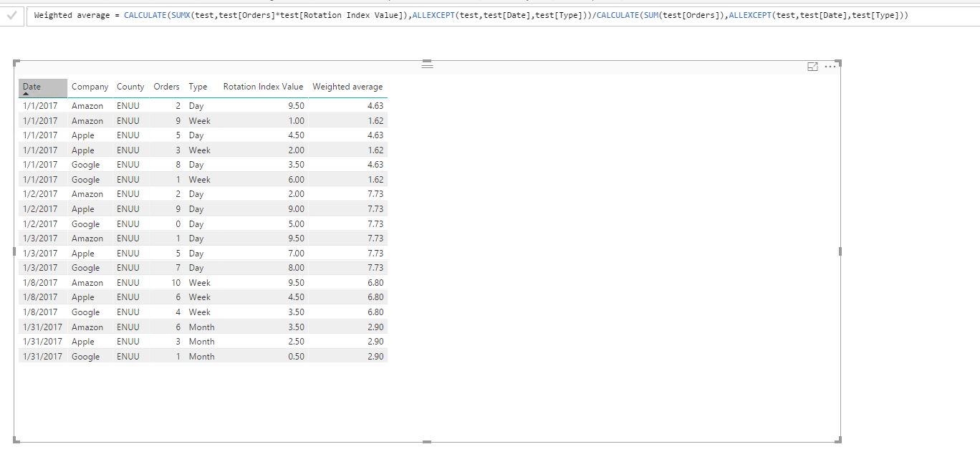The image size is (980, 472).
Task: Click the visual's right-edge middle resize handle
Action: [x=840, y=251]
